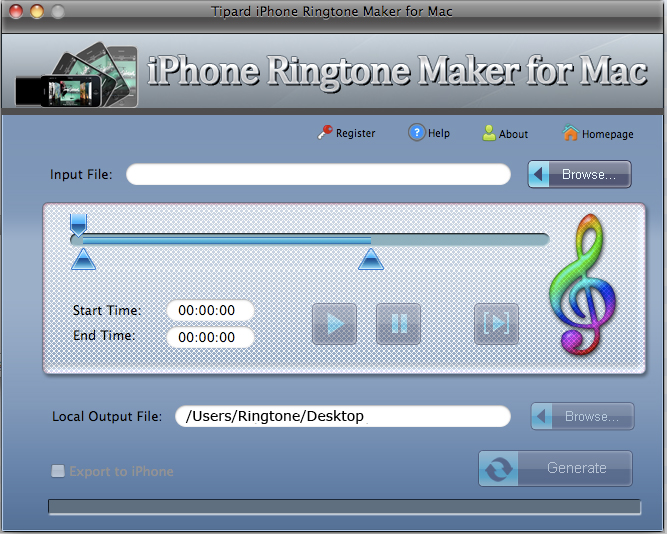This screenshot has width=667, height=534.
Task: Click the play-selection bracket button
Action: [x=496, y=324]
